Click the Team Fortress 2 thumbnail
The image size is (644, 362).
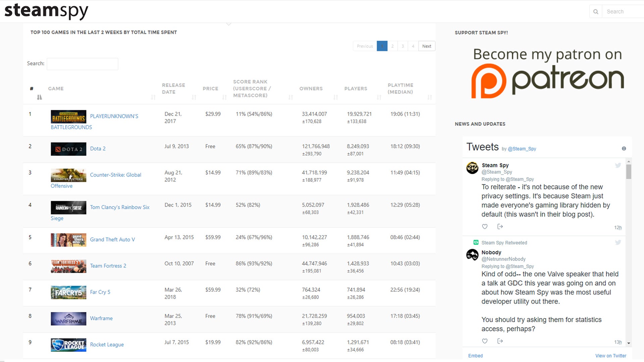[68, 266]
